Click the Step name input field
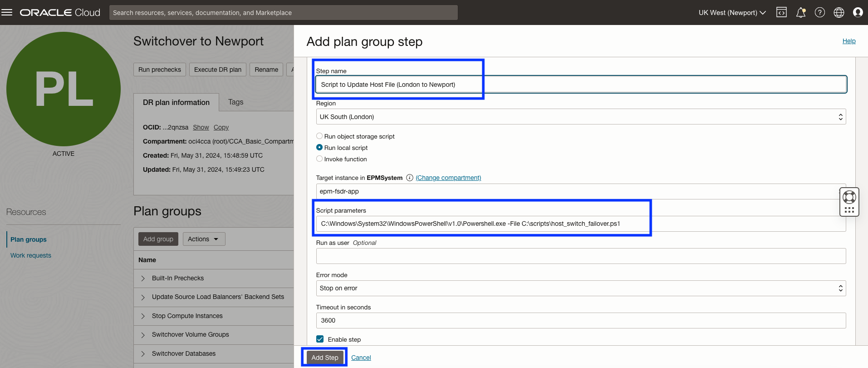The height and width of the screenshot is (368, 868). tap(581, 85)
